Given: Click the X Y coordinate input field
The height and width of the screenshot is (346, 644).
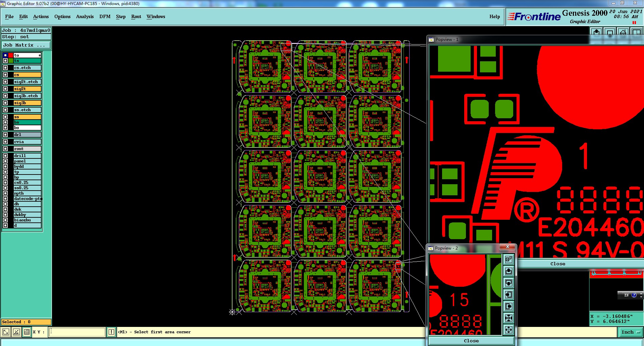Looking at the screenshot, I should (x=77, y=332).
